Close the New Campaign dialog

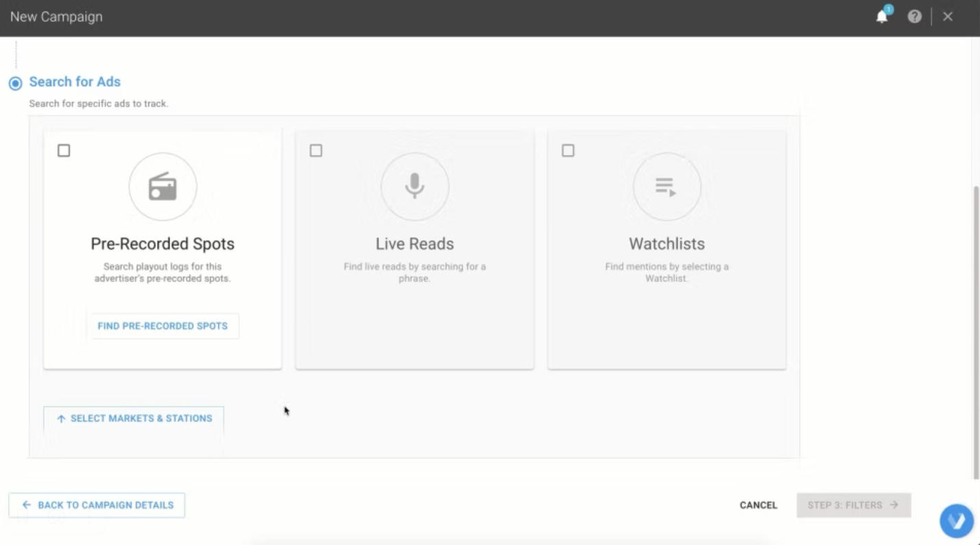pos(948,17)
